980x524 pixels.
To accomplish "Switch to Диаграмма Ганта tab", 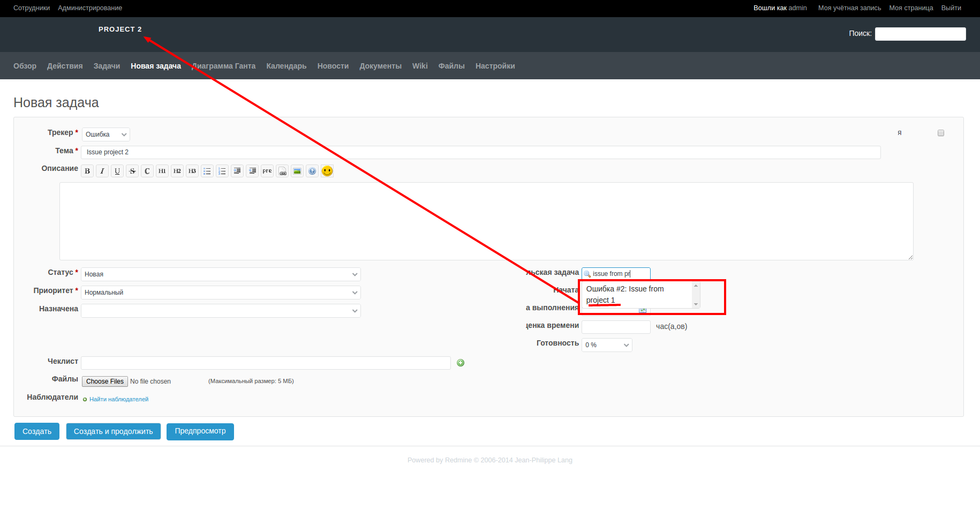I will click(x=224, y=66).
